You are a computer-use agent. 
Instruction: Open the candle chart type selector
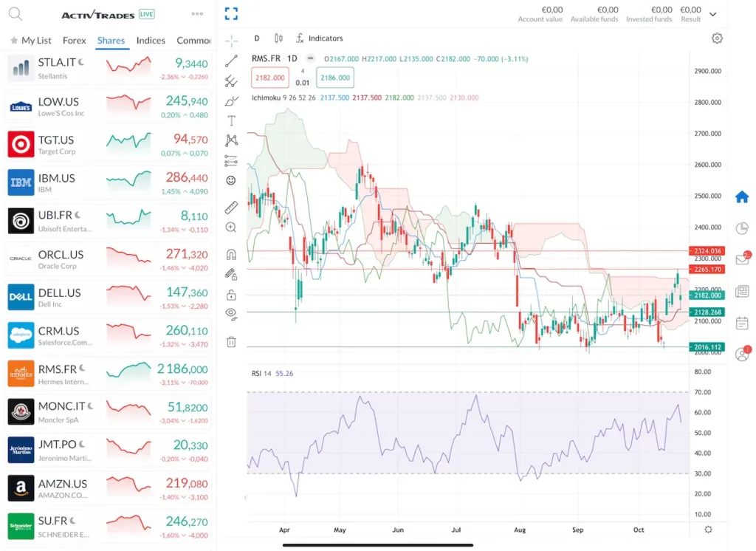277,38
